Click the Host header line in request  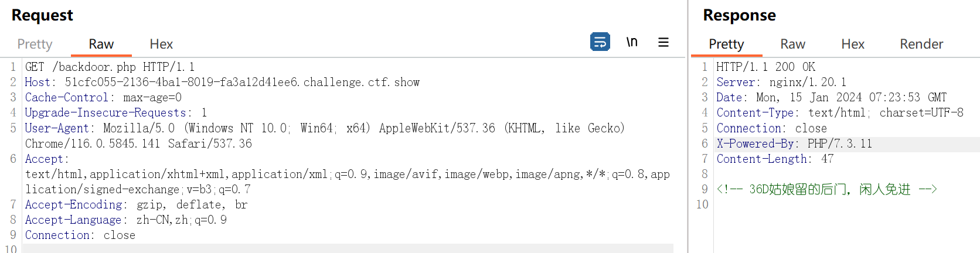tap(222, 82)
